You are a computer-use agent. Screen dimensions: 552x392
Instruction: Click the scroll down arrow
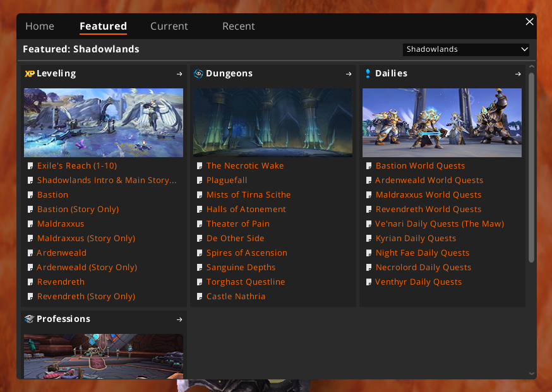[x=532, y=374]
